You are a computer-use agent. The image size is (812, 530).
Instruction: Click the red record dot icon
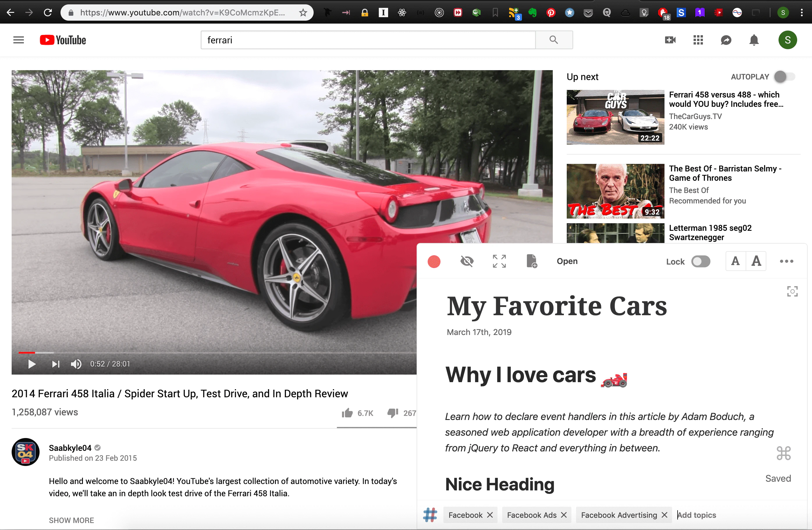434,262
